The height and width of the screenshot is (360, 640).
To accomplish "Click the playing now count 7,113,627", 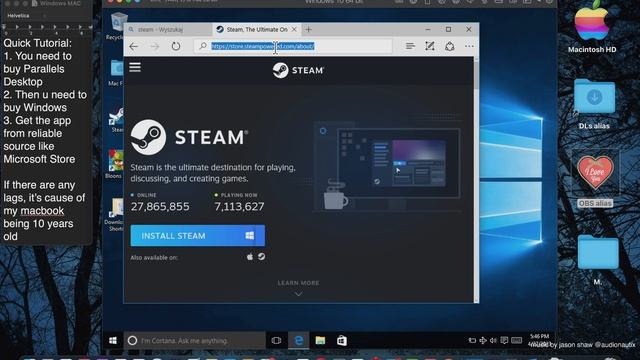I will [239, 207].
